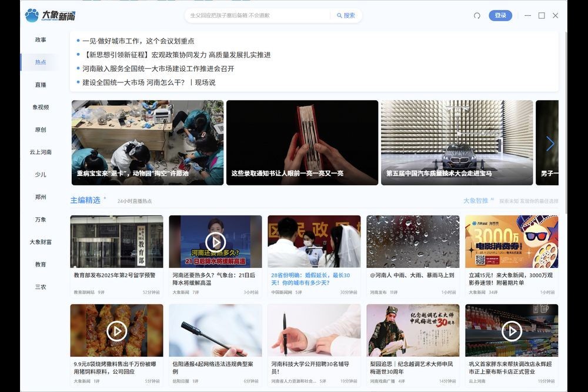Open the 云上河南 sidebar section
This screenshot has width=588, height=392.
41,152
